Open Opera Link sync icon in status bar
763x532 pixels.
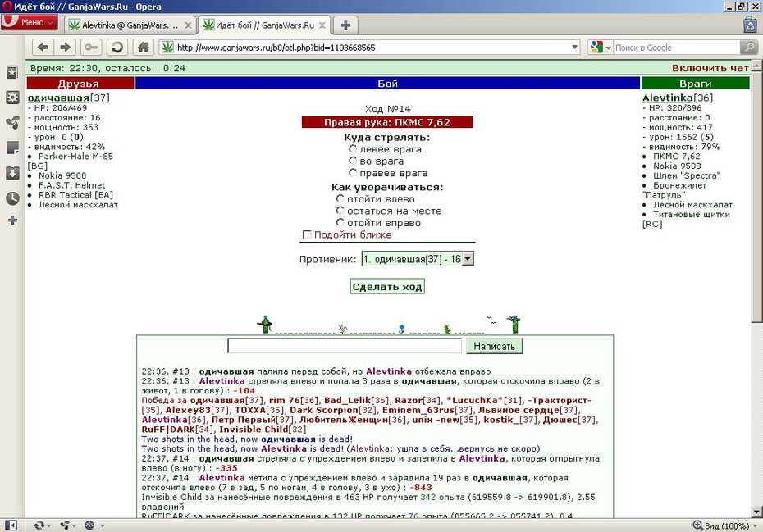pos(39,525)
